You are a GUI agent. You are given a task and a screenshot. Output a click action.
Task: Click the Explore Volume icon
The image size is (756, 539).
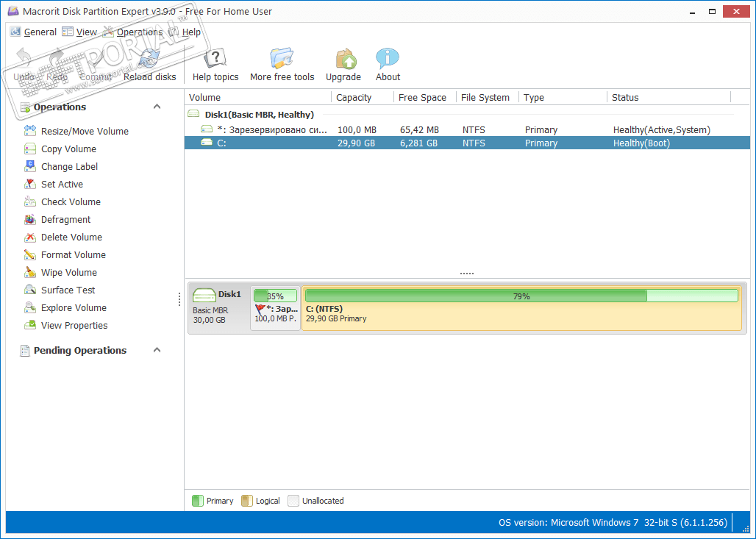pyautogui.click(x=30, y=307)
